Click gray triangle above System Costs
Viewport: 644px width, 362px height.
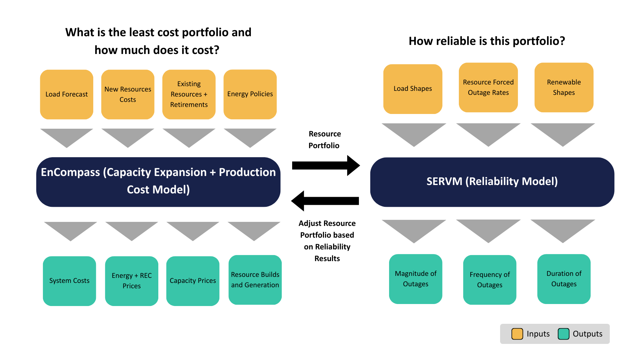tap(70, 230)
